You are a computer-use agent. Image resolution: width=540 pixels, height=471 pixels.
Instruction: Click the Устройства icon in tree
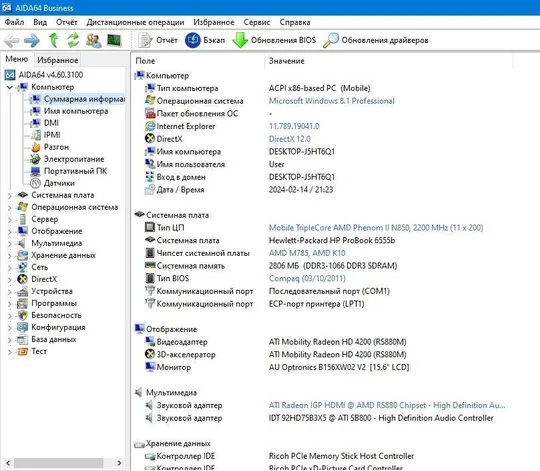tap(23, 291)
